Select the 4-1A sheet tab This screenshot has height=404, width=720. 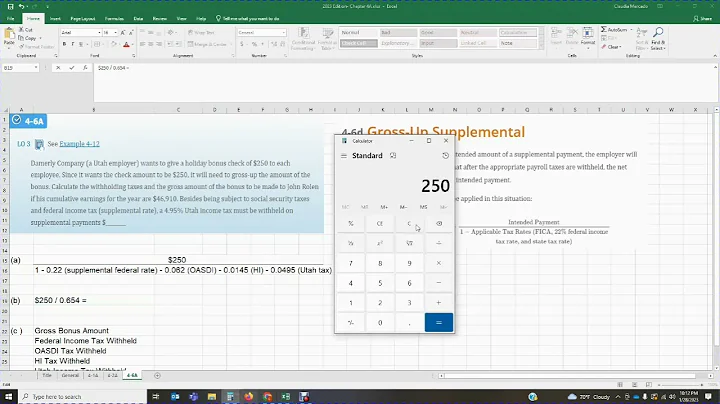(93, 376)
